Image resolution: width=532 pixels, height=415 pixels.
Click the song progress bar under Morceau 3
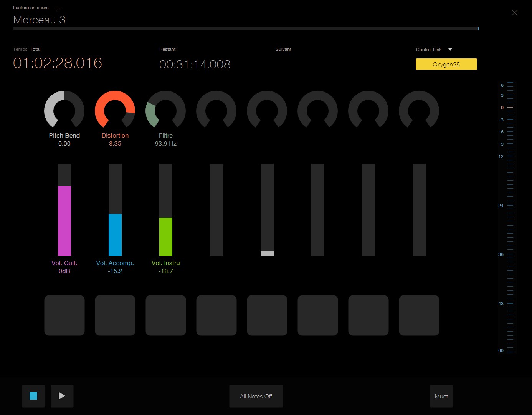246,28
